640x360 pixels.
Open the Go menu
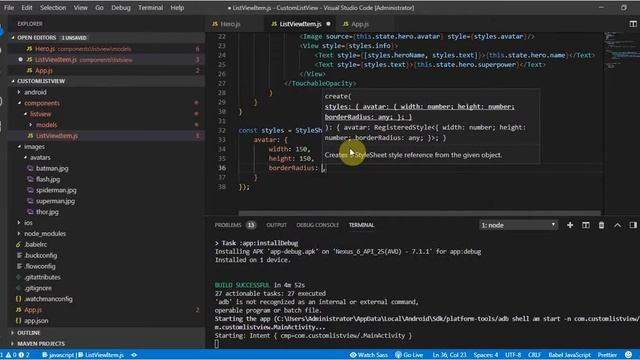[x=99, y=8]
